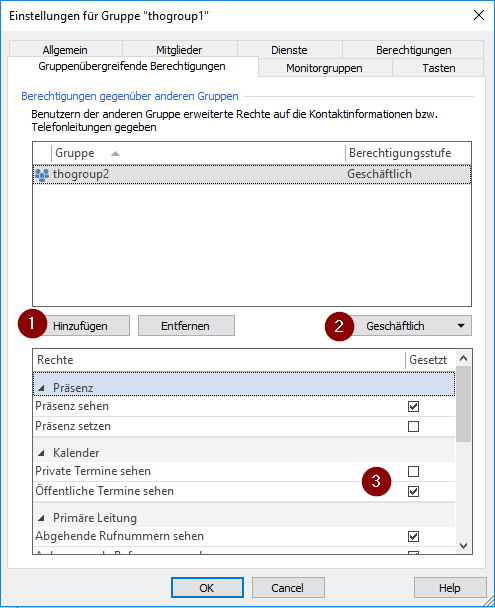This screenshot has height=608, width=495.
Task: Enable the Präsenz setzen checkbox
Action: point(413,427)
